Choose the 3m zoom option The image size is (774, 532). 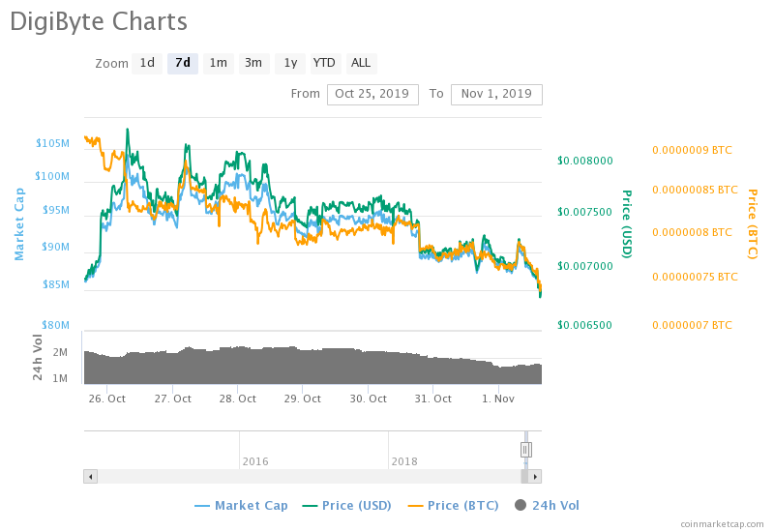coord(253,63)
